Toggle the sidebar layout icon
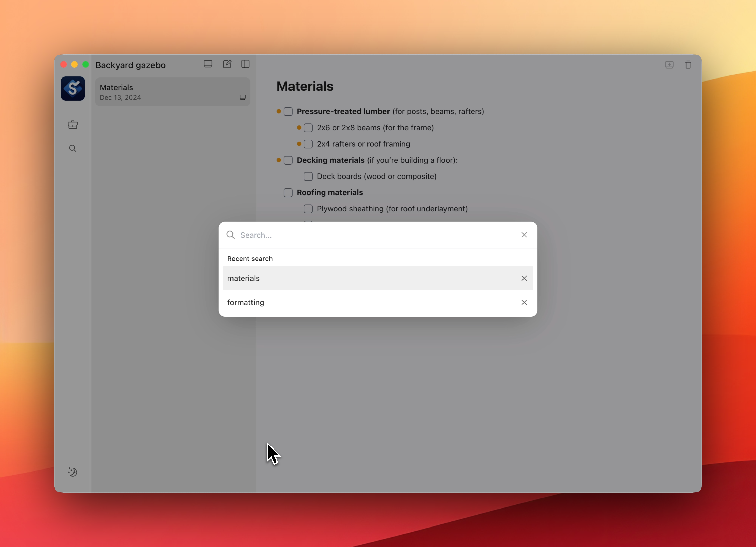The height and width of the screenshot is (547, 756). [245, 64]
